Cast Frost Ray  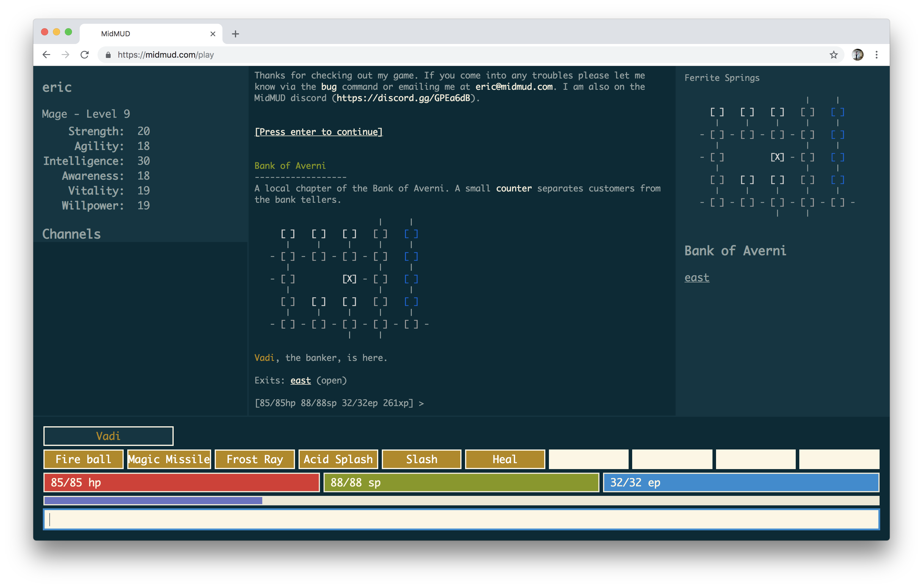(x=255, y=459)
